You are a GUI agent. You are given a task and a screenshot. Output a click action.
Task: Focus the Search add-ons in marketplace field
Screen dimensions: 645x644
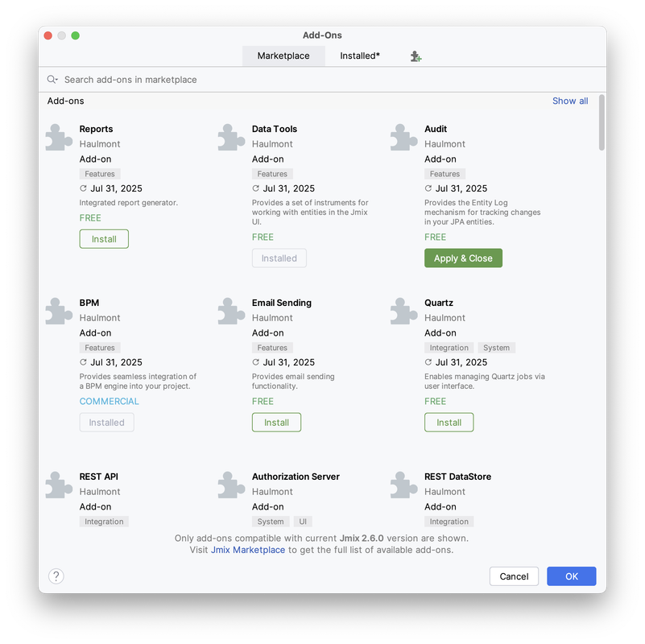pos(322,80)
